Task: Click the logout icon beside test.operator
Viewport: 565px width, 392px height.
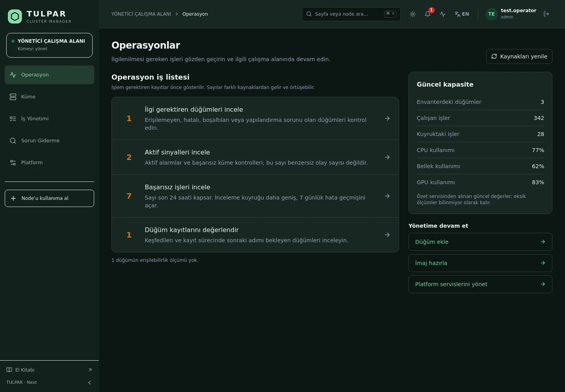Action: tap(546, 14)
